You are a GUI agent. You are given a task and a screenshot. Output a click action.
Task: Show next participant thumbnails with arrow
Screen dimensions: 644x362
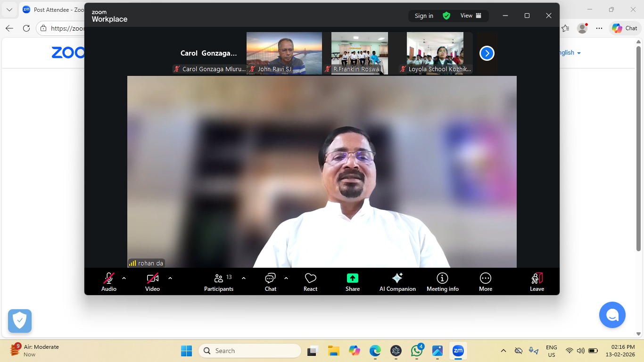[x=487, y=53]
